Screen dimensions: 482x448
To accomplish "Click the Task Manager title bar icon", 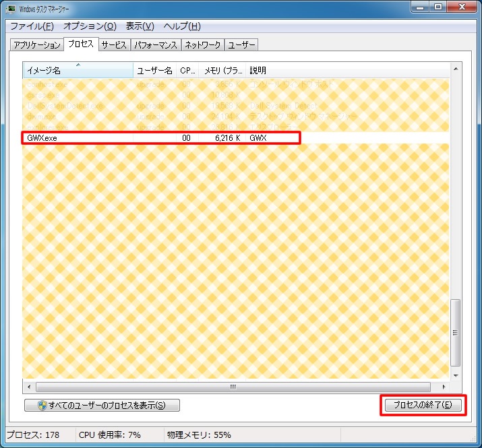I will click(11, 9).
